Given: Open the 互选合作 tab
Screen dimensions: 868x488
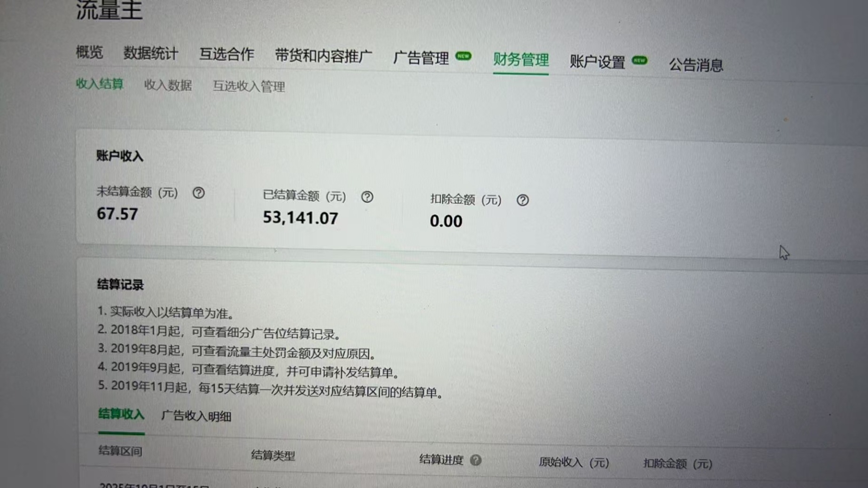Looking at the screenshot, I should 227,54.
